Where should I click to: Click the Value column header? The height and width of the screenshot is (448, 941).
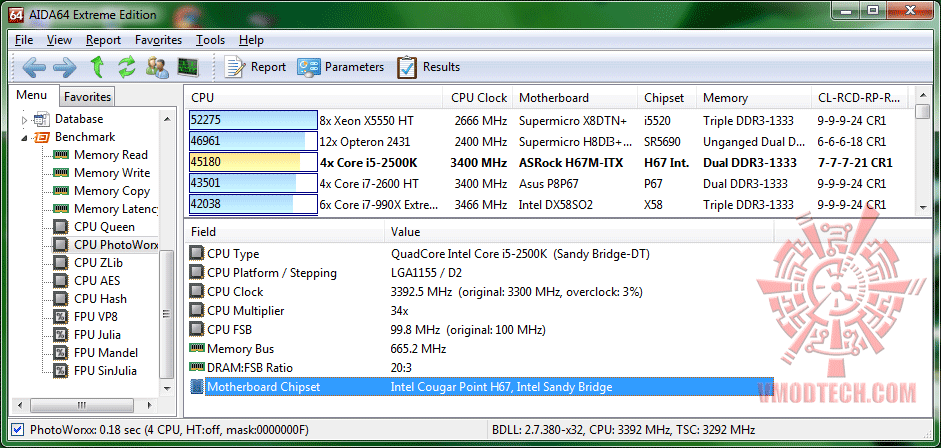click(579, 231)
